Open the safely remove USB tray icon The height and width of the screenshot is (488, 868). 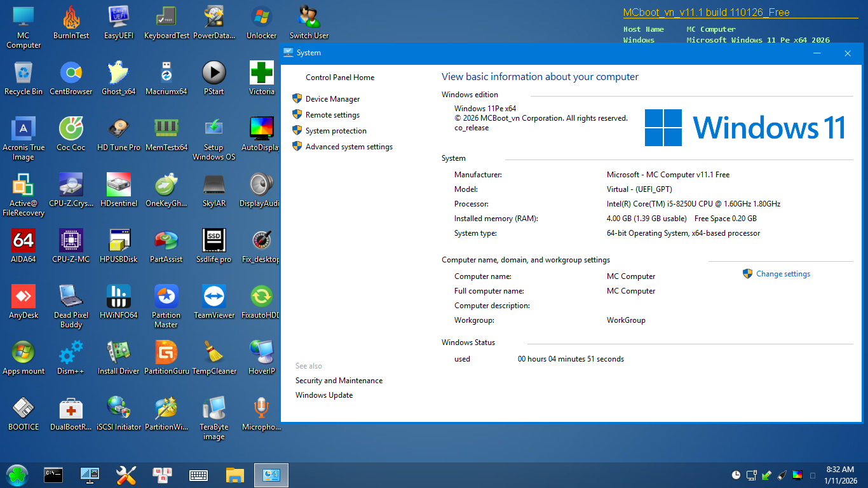pyautogui.click(x=767, y=475)
